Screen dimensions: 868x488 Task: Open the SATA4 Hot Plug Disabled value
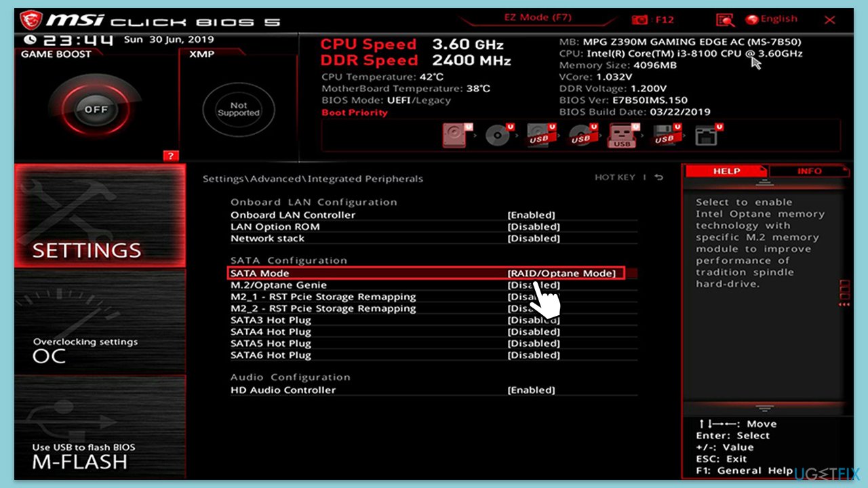[x=534, y=331]
